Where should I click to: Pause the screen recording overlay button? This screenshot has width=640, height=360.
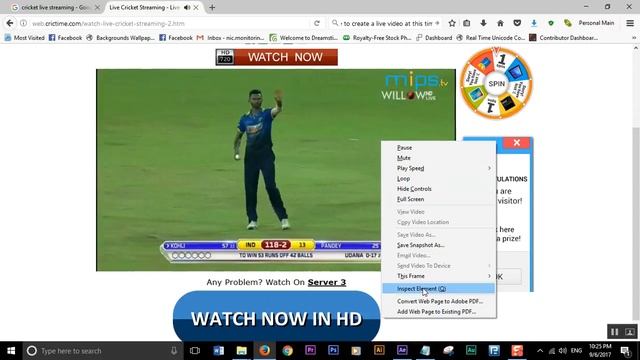click(614, 332)
